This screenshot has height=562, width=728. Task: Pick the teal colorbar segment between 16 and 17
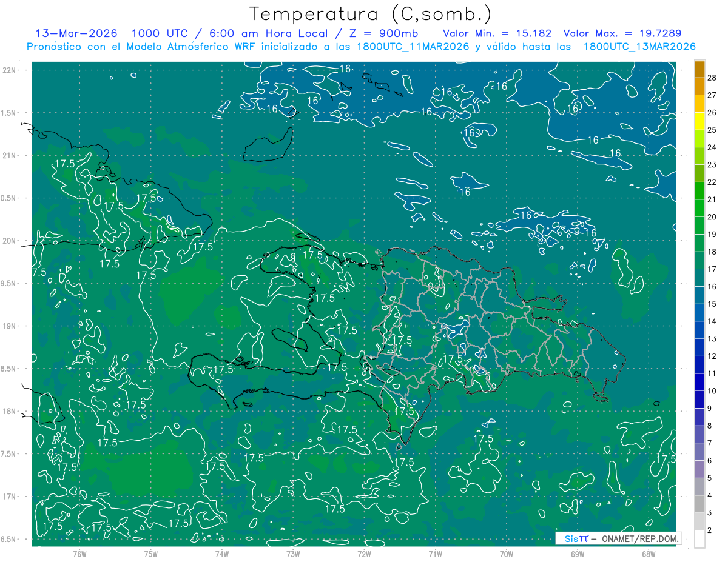tap(699, 278)
